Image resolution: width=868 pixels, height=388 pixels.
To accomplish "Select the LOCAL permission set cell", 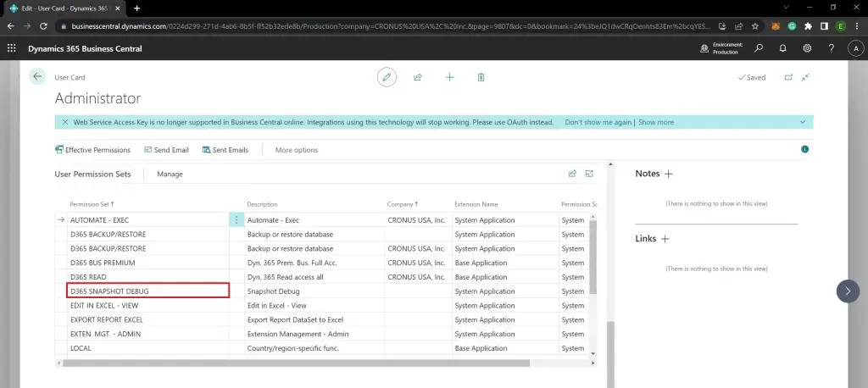I will click(147, 349).
